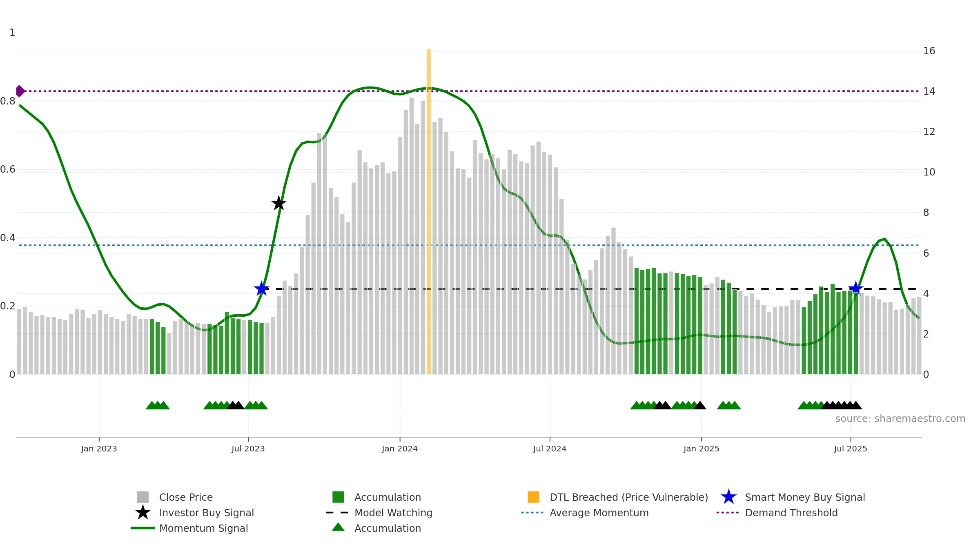The image size is (980, 551).
Task: Click the blue Smart Money star near Jul 2025
Action: pyautogui.click(x=855, y=289)
